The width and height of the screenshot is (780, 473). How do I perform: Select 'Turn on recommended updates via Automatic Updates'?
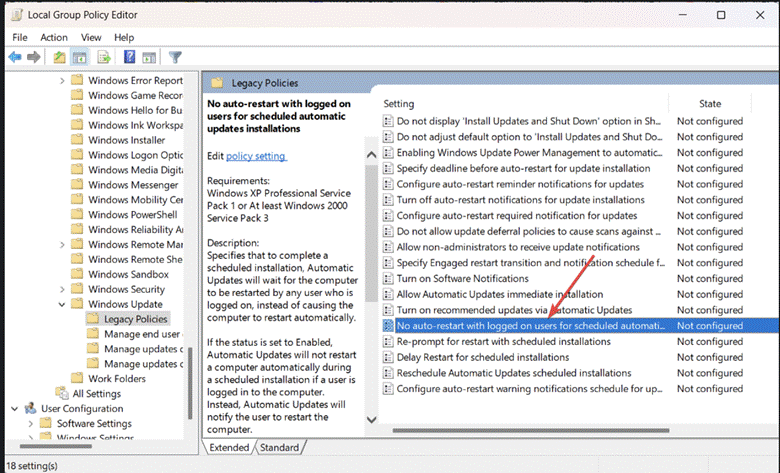tap(514, 310)
